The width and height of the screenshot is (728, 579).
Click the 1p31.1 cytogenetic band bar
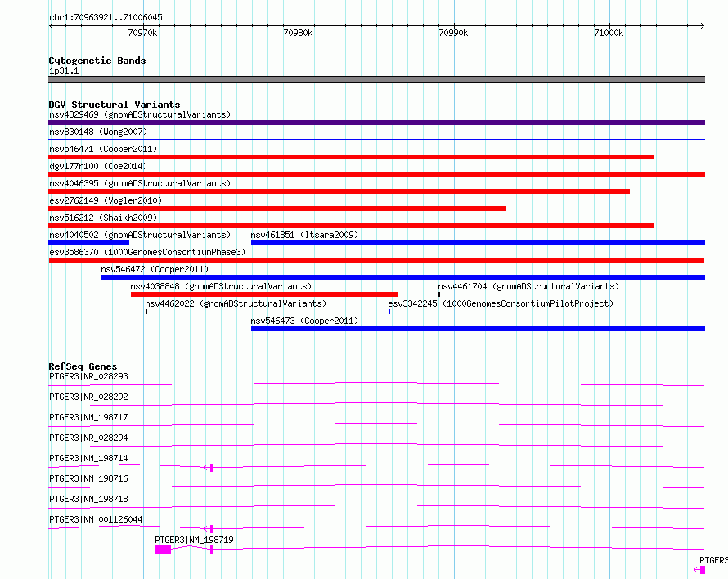coord(376,79)
